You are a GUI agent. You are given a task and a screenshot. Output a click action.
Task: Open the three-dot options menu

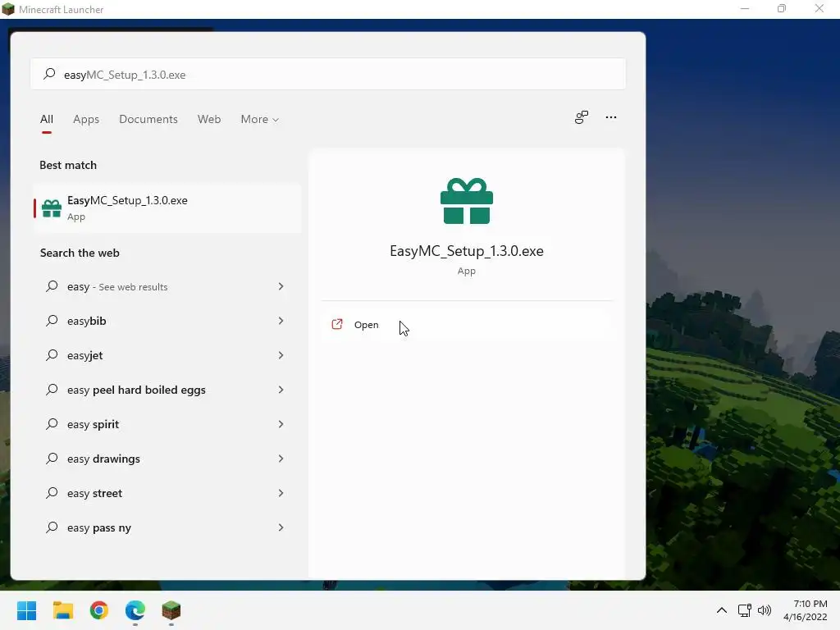[x=610, y=117]
